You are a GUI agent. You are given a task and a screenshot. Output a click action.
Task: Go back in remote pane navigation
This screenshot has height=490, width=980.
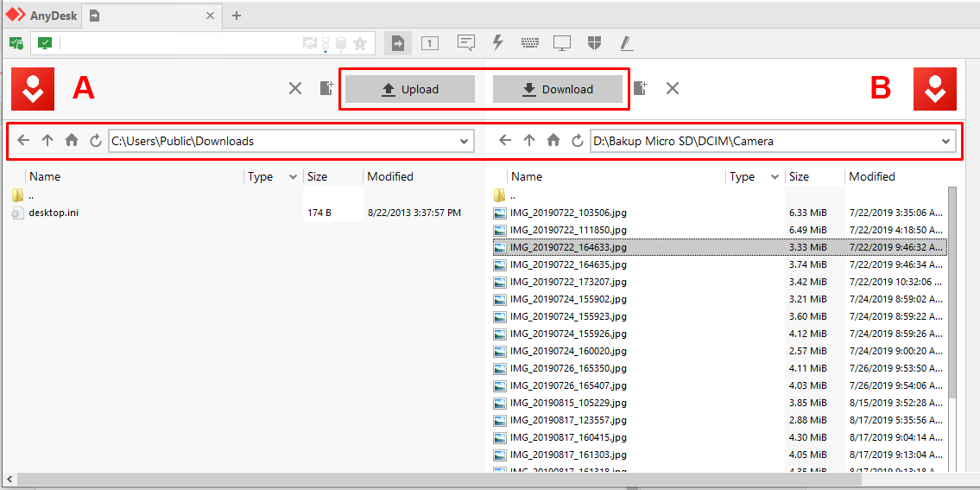click(506, 141)
